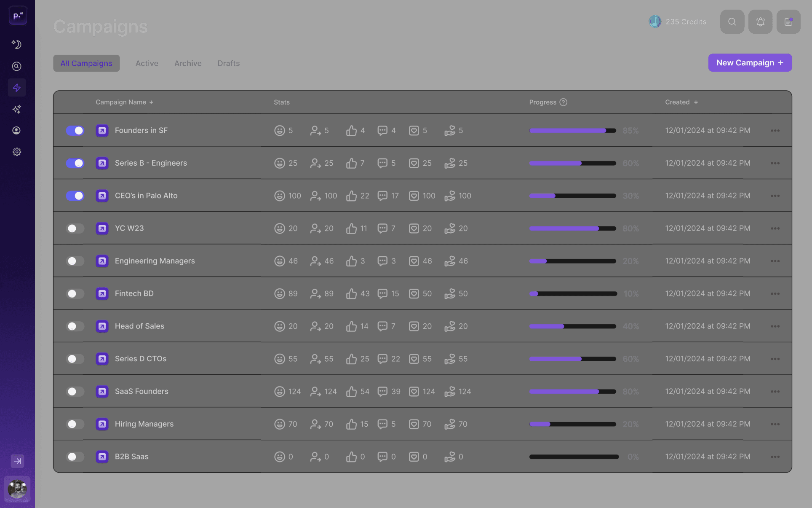This screenshot has width=812, height=508.
Task: Click the Progress help question mark icon
Action: (x=564, y=102)
